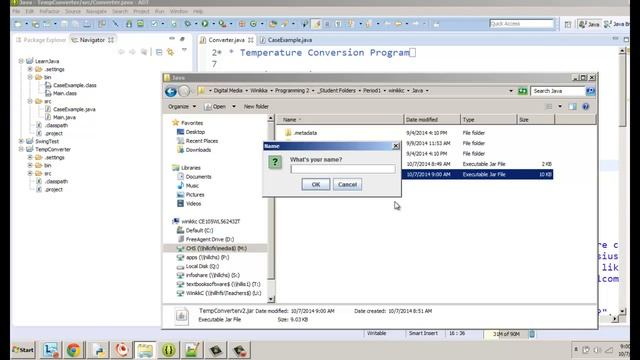Click the Start button

pyautogui.click(x=23, y=350)
